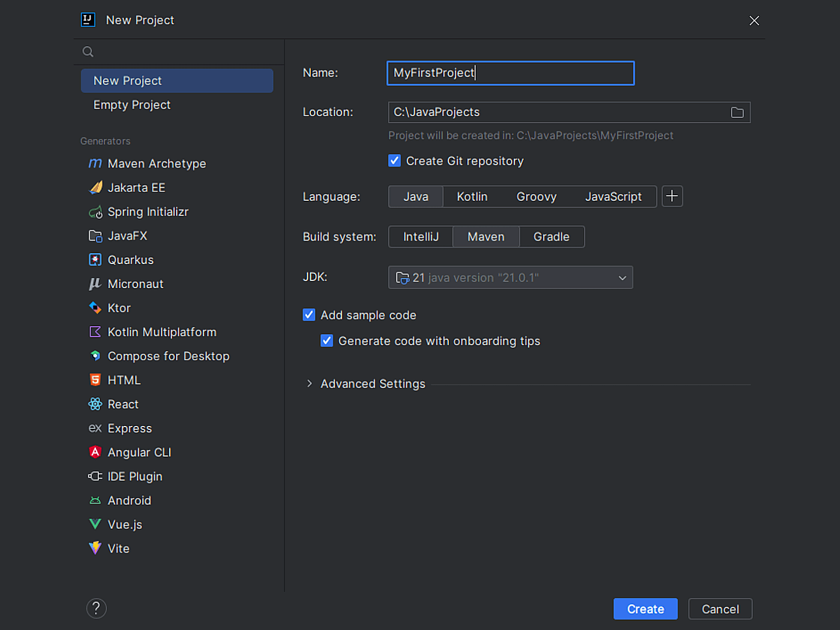
Task: Browse for location with folder icon
Action: click(737, 112)
